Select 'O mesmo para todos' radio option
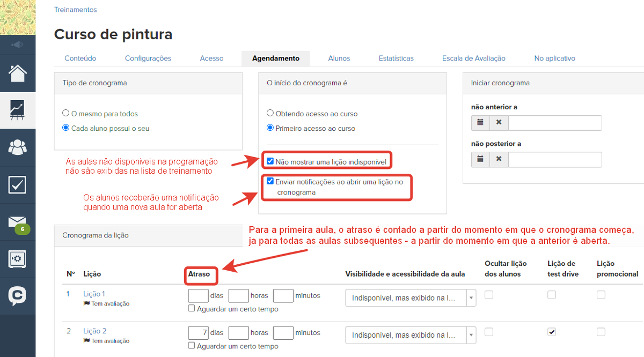Screen dimensions: 644x357 (66, 114)
